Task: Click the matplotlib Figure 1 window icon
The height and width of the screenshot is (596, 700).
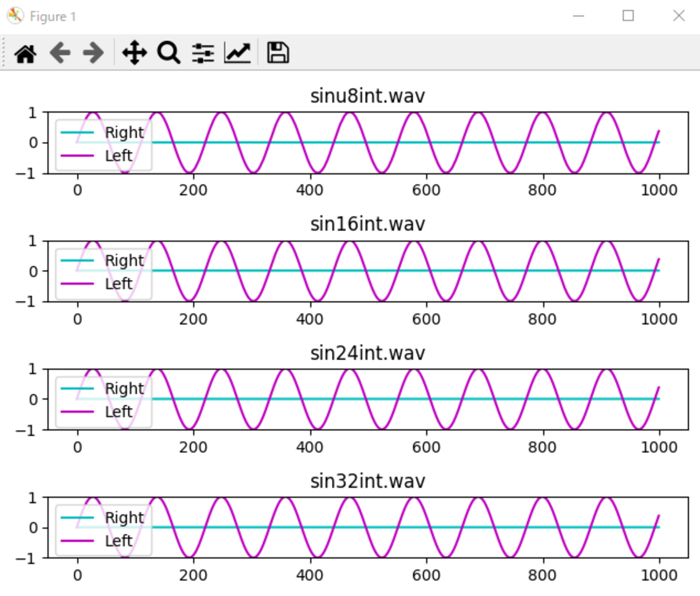Action: 15,16
